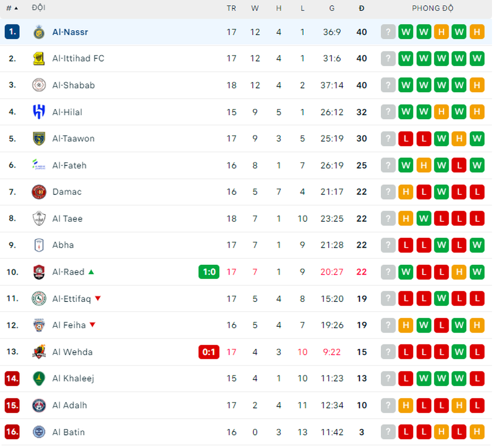Open the Al-Shabab team link
This screenshot has height=448, width=498.
[x=74, y=85]
